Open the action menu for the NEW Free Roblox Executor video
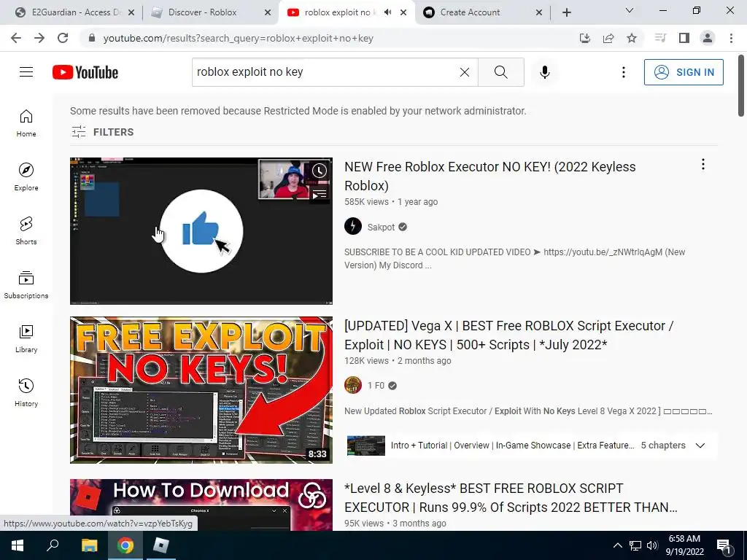 point(703,164)
